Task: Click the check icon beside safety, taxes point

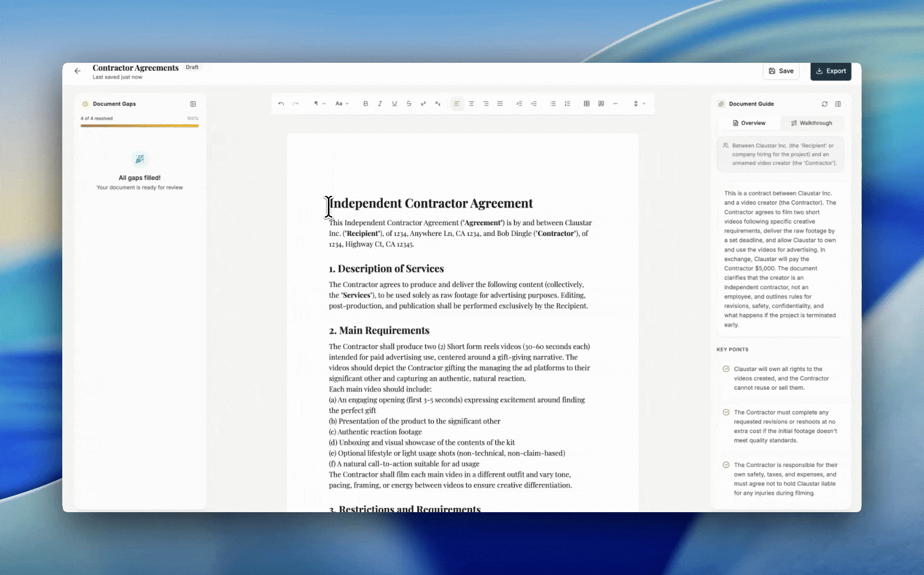Action: click(726, 465)
